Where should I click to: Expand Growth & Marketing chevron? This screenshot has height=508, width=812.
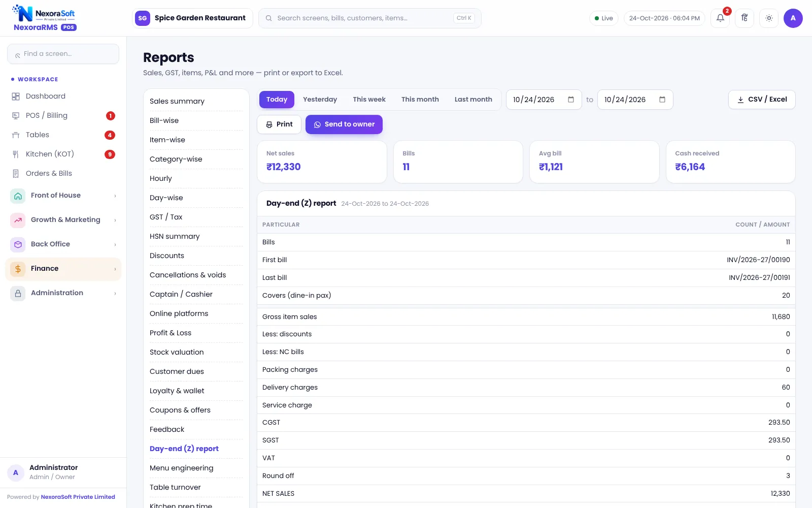[115, 220]
